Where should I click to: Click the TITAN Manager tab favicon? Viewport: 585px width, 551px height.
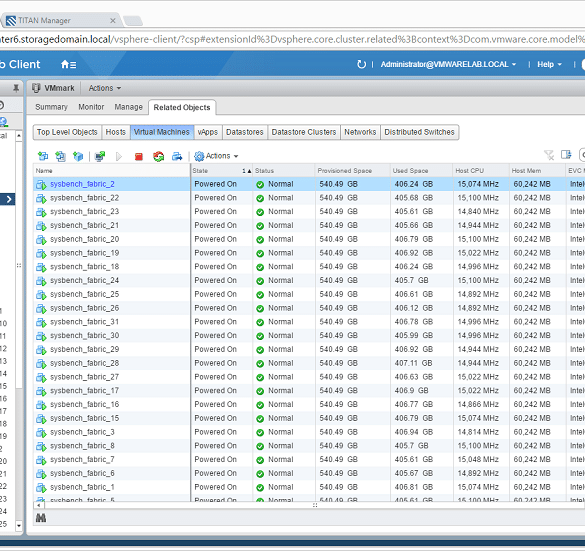pyautogui.click(x=11, y=21)
